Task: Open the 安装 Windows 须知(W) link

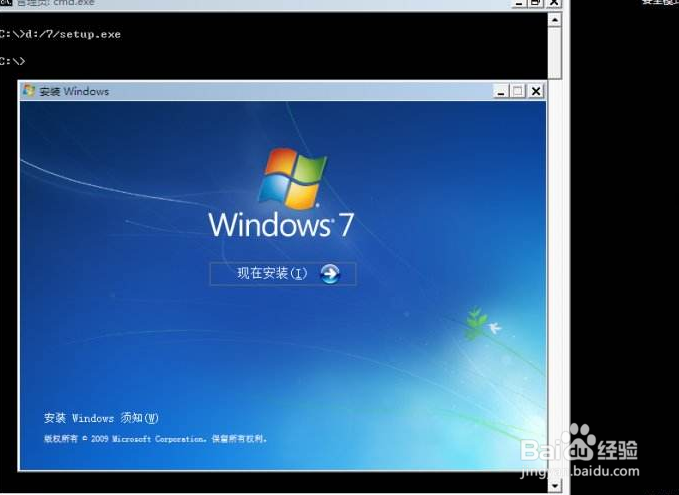Action: pyautogui.click(x=101, y=418)
